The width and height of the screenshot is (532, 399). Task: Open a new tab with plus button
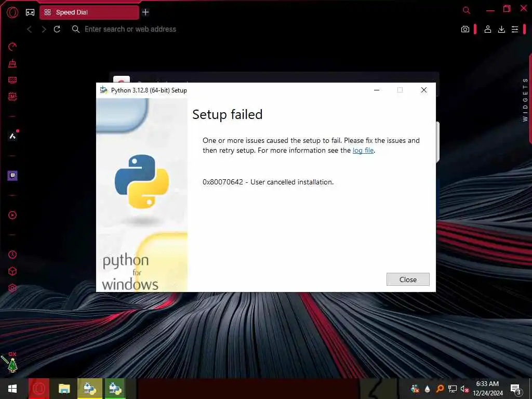point(145,12)
